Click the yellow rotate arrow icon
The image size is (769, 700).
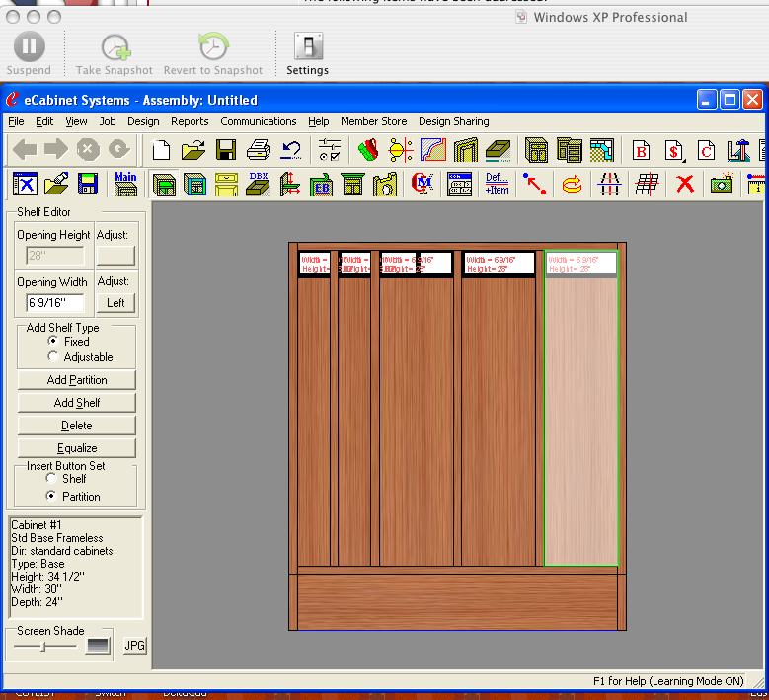pos(572,185)
